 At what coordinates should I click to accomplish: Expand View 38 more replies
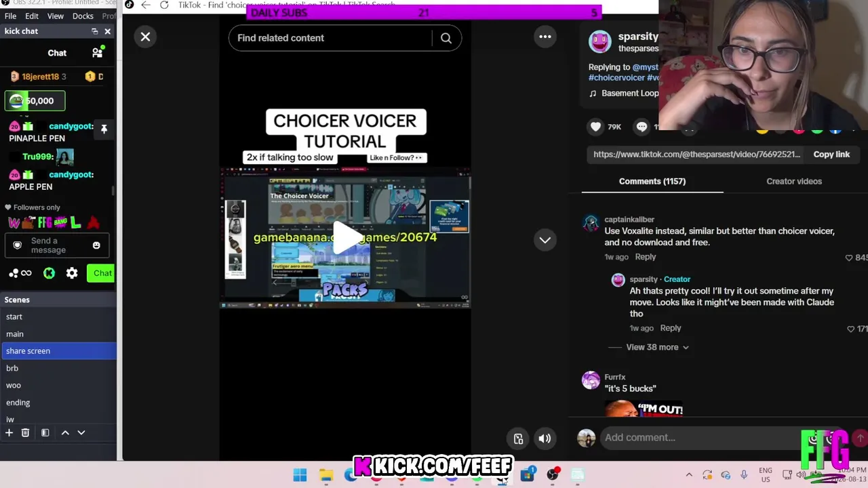pos(657,347)
